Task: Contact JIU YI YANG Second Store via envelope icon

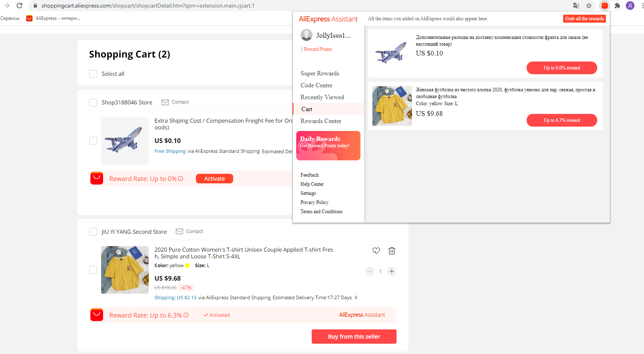Action: pos(179,231)
